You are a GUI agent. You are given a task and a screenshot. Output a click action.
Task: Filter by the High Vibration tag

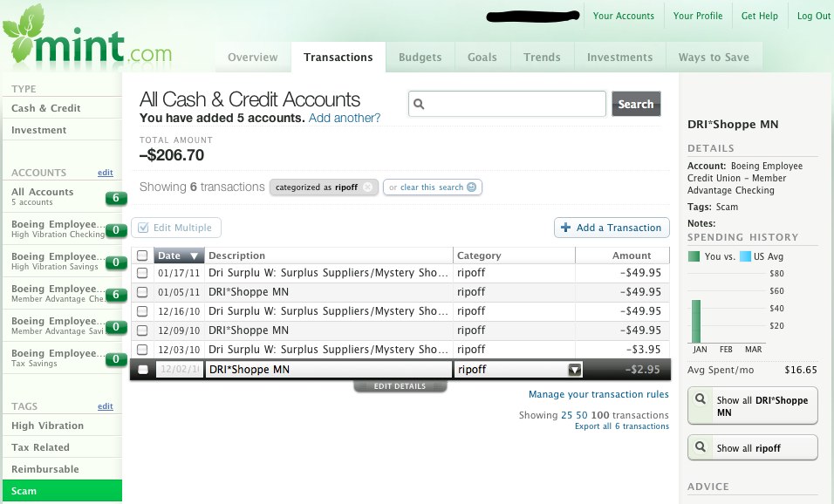(62, 426)
